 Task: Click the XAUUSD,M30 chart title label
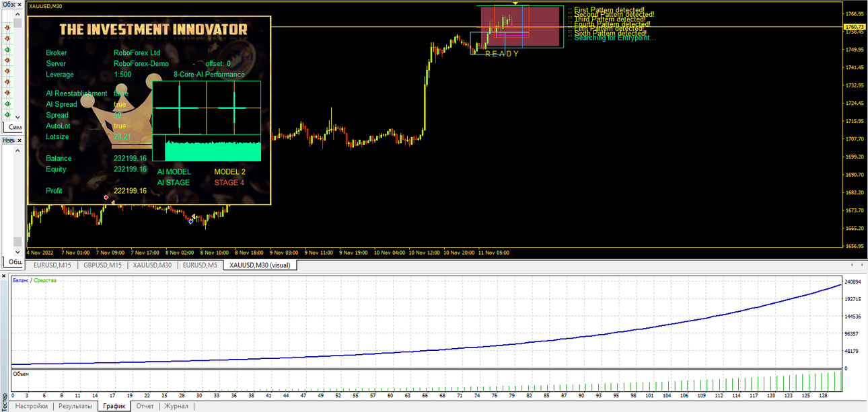pos(44,6)
